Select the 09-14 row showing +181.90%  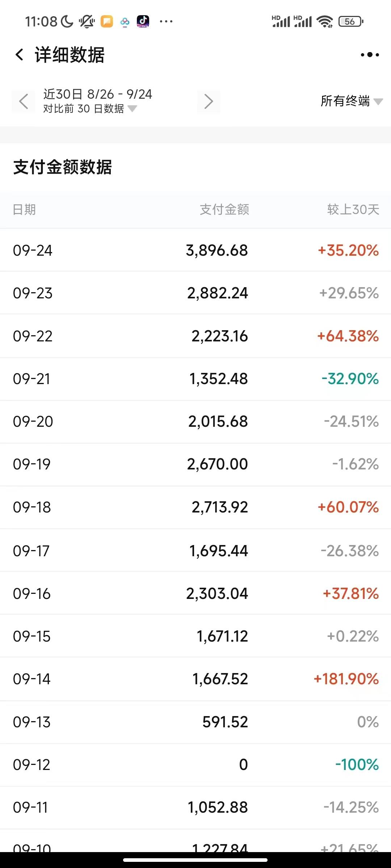[x=195, y=679]
